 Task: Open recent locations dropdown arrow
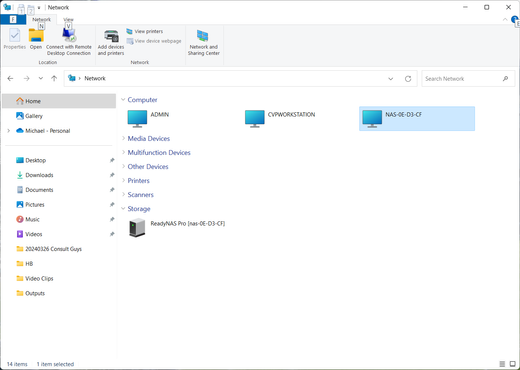click(x=41, y=79)
